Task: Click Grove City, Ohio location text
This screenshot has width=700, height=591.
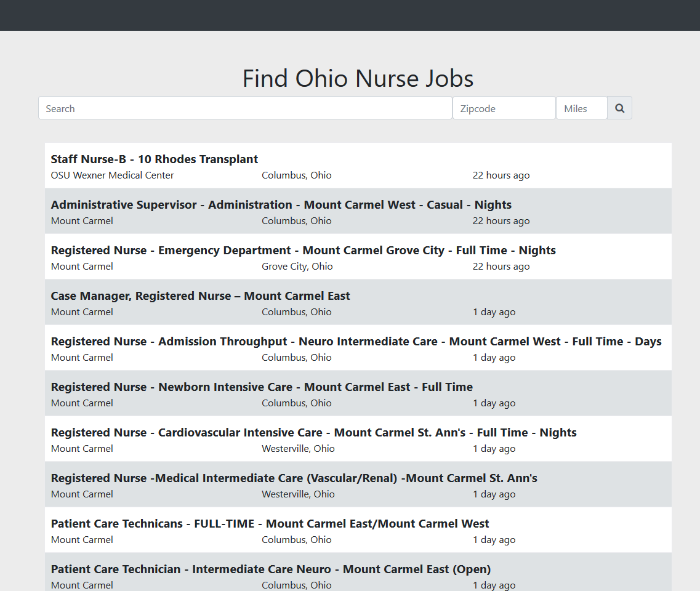Action: coord(297,267)
